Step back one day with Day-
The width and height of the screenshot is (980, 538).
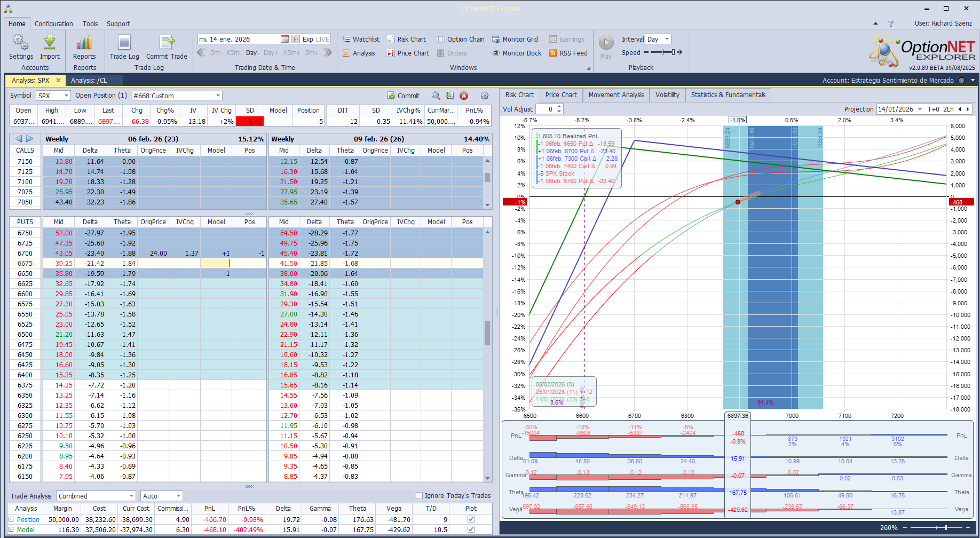(252, 53)
